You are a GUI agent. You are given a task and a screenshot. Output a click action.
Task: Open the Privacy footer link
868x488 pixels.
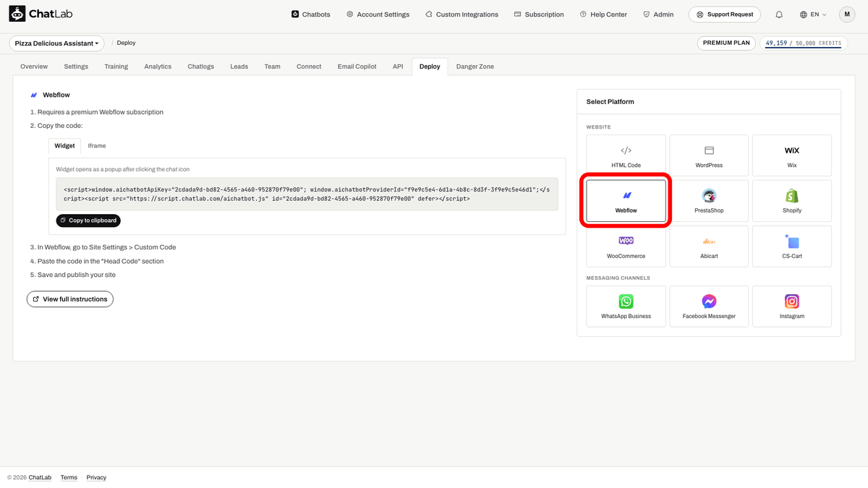[x=96, y=478]
